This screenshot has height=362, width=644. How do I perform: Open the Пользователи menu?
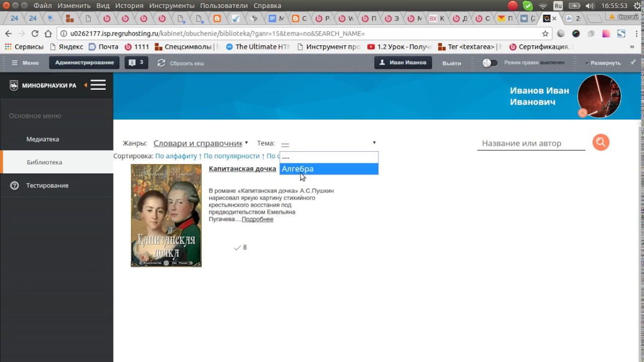point(224,6)
